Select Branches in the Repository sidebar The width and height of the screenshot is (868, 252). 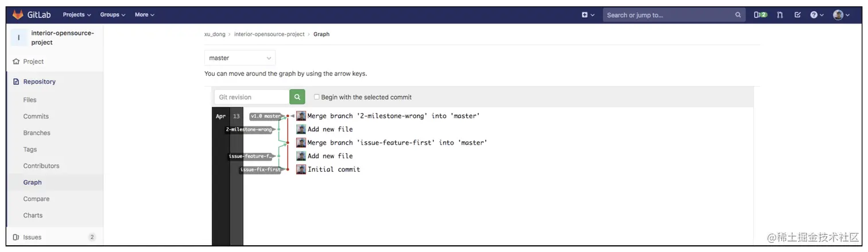pyautogui.click(x=37, y=133)
